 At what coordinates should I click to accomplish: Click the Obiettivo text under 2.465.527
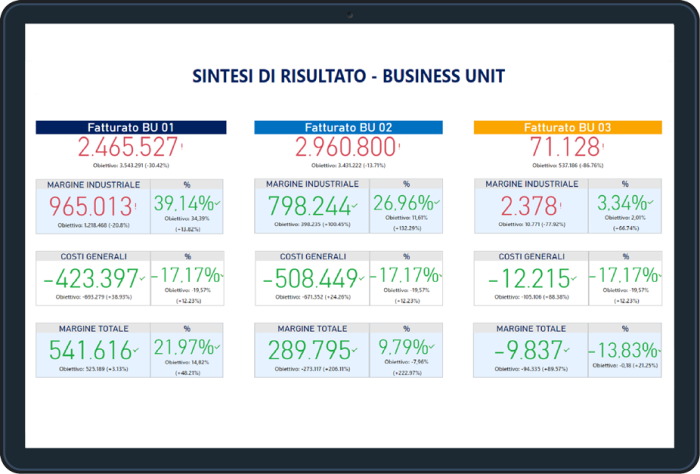[130, 165]
